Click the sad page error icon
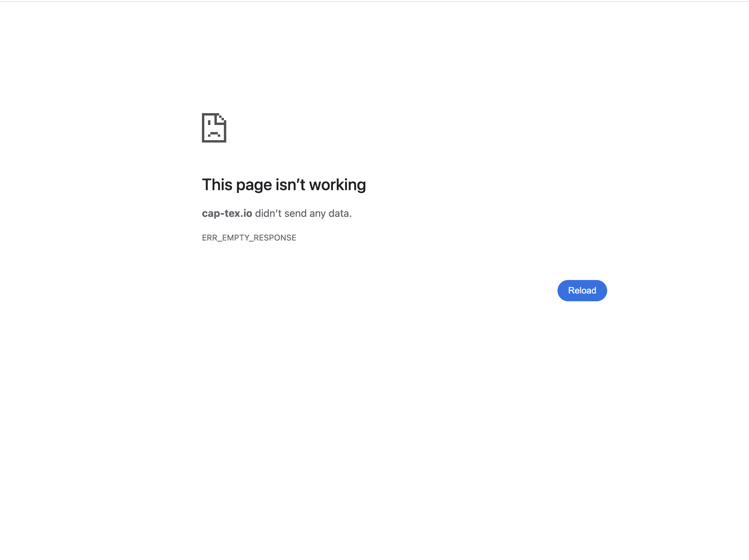749x560 pixels. pyautogui.click(x=214, y=128)
